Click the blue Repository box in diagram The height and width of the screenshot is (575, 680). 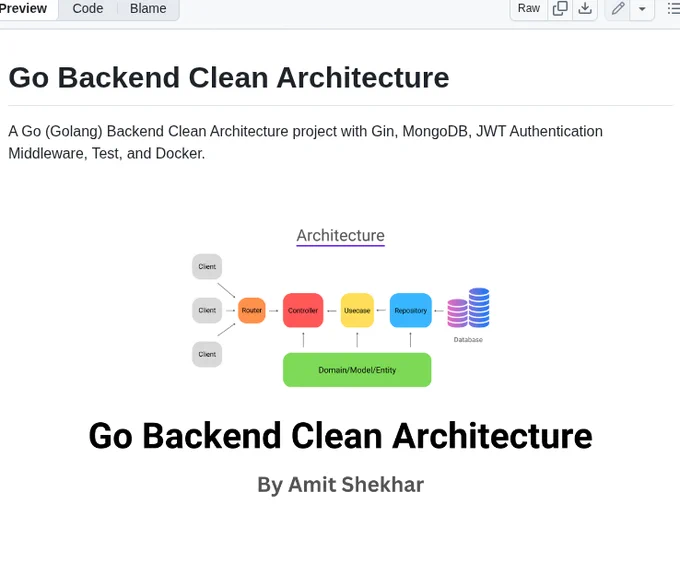[x=411, y=310]
